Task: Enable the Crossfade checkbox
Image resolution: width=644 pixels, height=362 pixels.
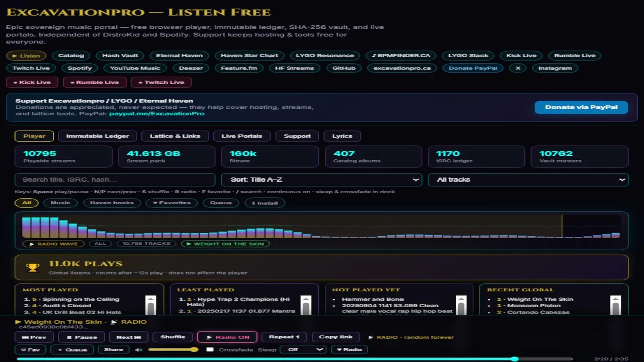Action: click(x=210, y=350)
